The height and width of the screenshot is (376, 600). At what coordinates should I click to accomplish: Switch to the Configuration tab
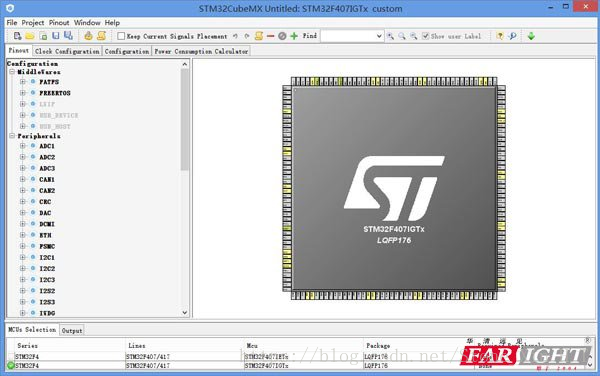click(x=127, y=51)
